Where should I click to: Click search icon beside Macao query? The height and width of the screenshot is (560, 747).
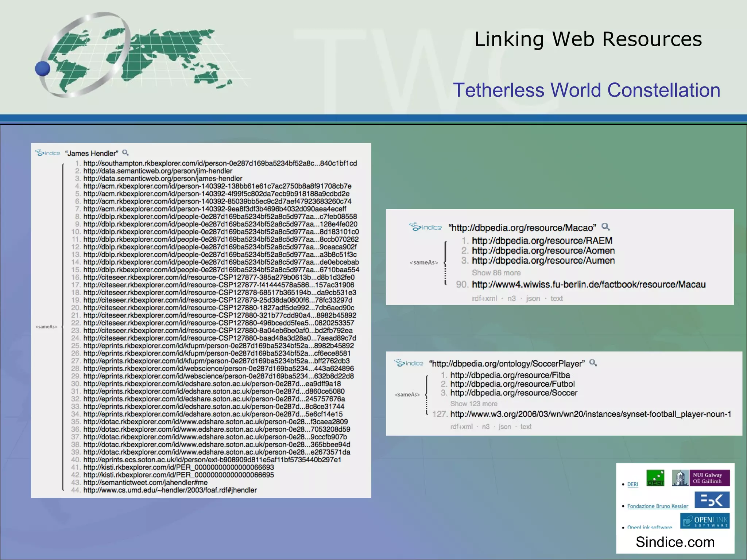point(605,227)
